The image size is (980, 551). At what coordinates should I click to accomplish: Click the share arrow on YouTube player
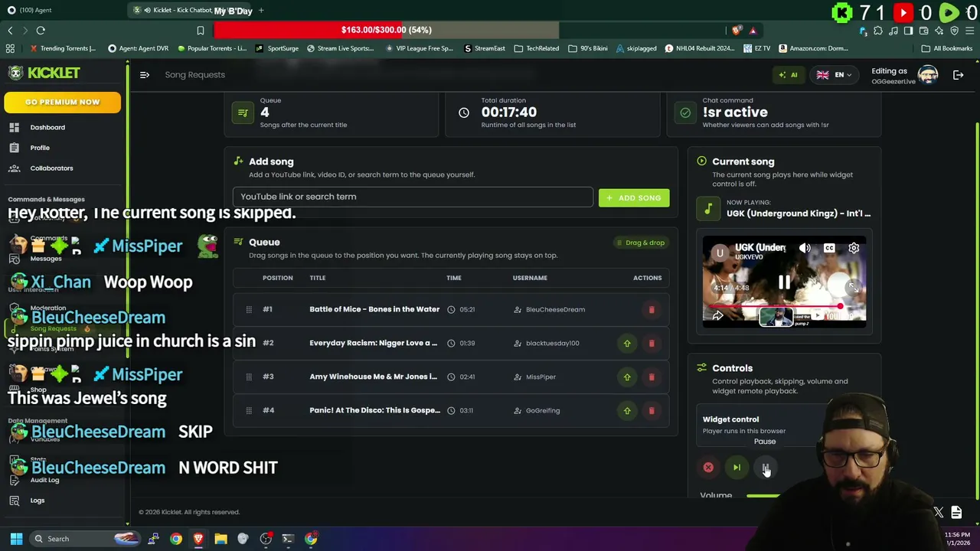coord(717,315)
